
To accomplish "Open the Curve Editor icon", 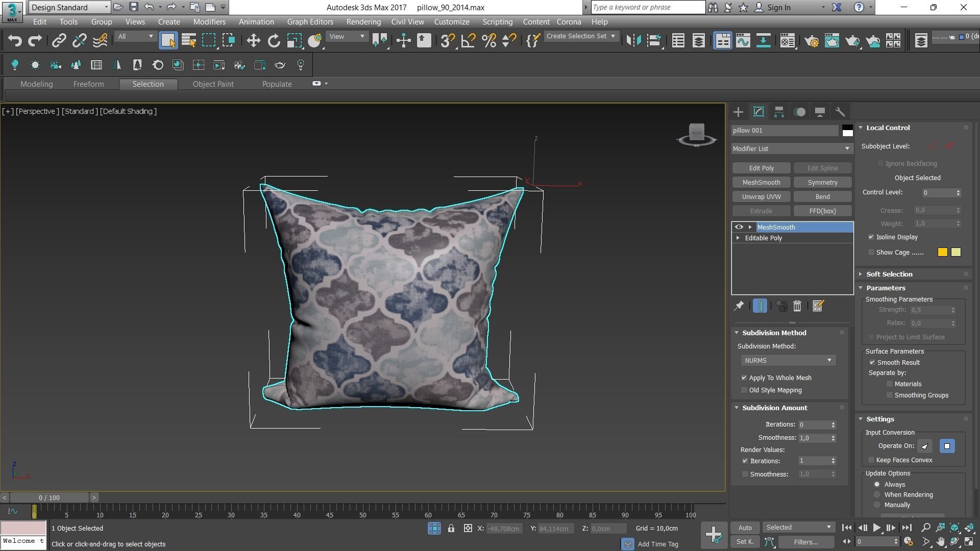I will click(x=743, y=40).
